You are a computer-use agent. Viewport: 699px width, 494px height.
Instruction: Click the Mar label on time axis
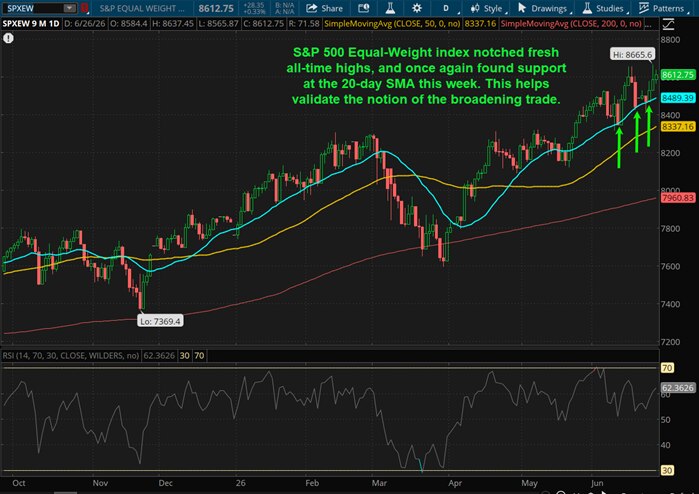click(379, 483)
